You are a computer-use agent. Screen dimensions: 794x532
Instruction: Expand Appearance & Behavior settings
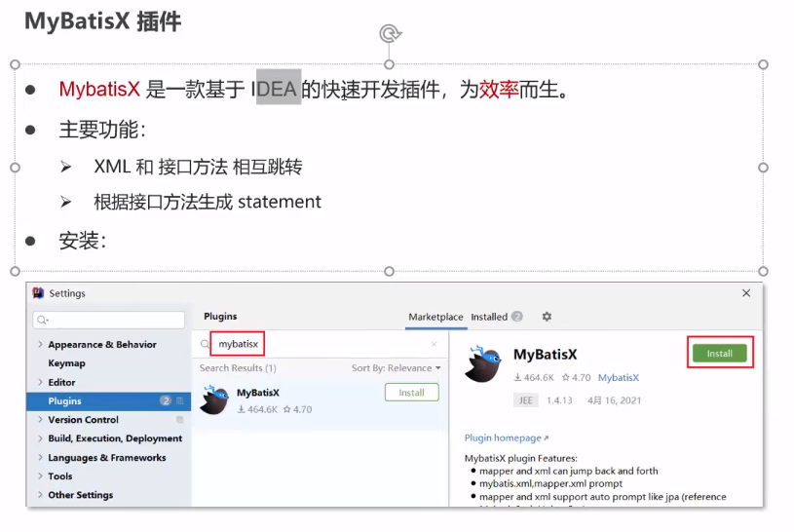40,344
